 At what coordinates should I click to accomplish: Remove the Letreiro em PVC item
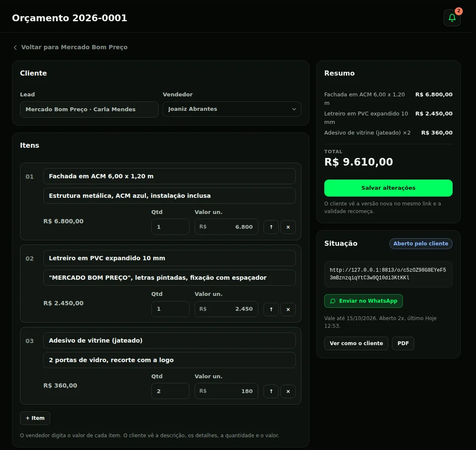[x=288, y=309]
